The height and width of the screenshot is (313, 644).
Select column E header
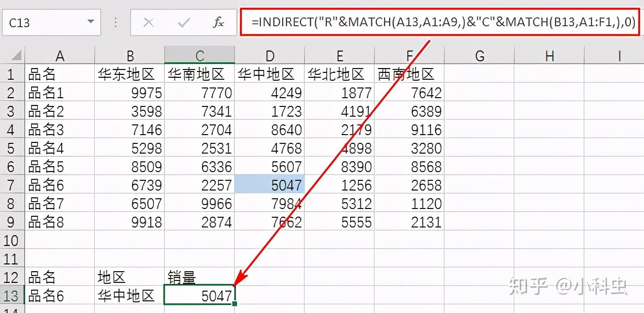point(339,56)
